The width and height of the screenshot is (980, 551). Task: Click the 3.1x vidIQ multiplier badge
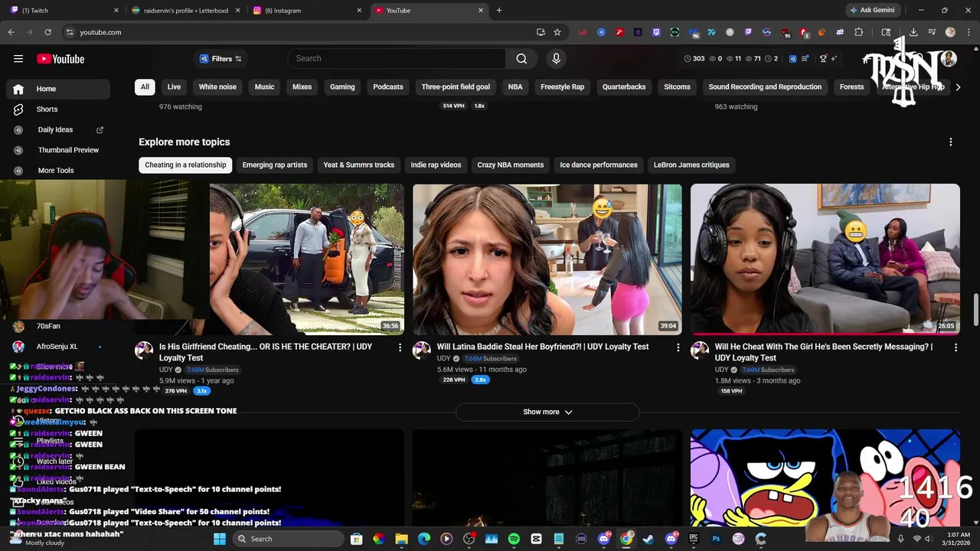[202, 391]
